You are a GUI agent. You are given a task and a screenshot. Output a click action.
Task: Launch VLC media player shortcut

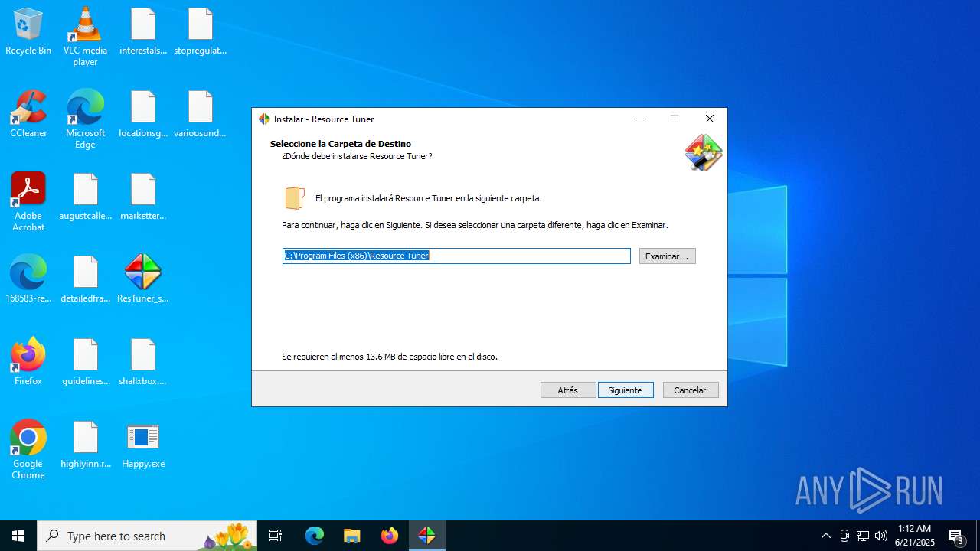pos(85,37)
